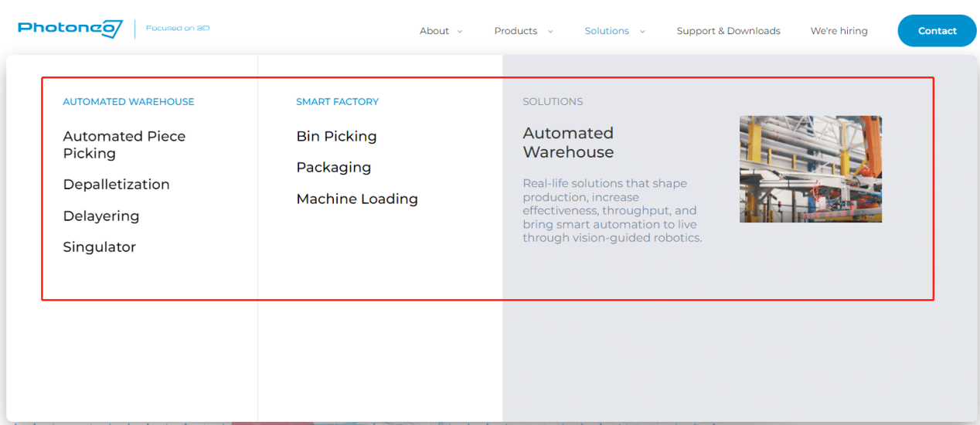Collapse the Solutions dropdown chevron
Viewport: 980px width, 425px height.
point(642,32)
